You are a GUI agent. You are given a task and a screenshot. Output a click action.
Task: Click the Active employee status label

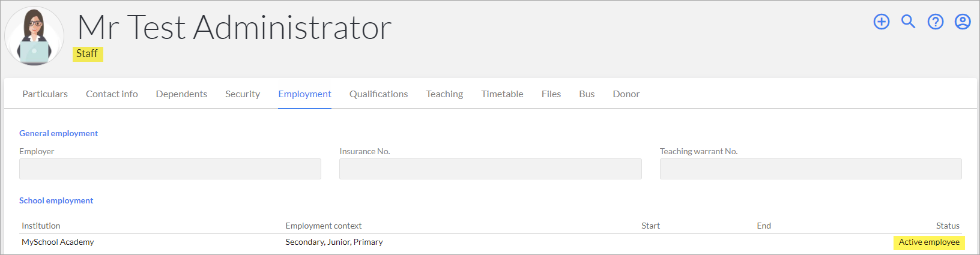point(929,242)
